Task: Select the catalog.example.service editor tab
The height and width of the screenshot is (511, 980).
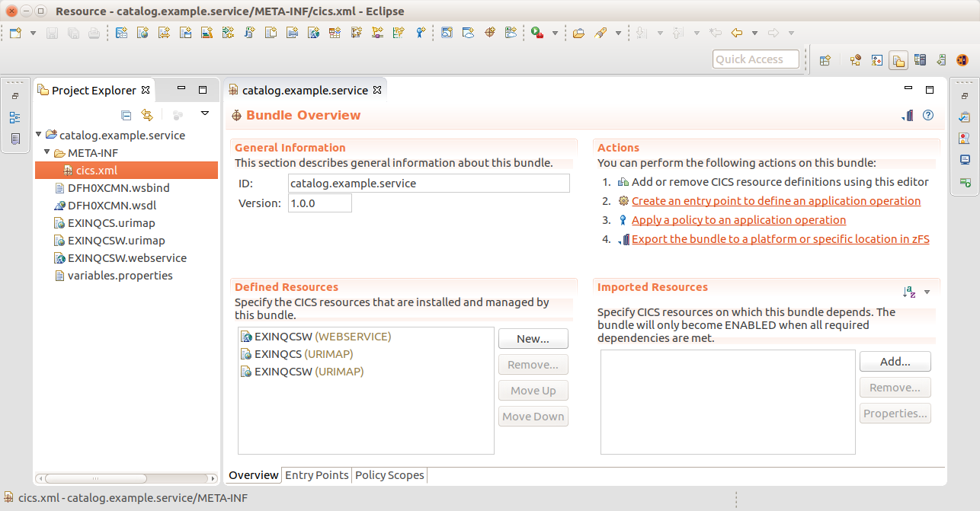Action: click(305, 90)
